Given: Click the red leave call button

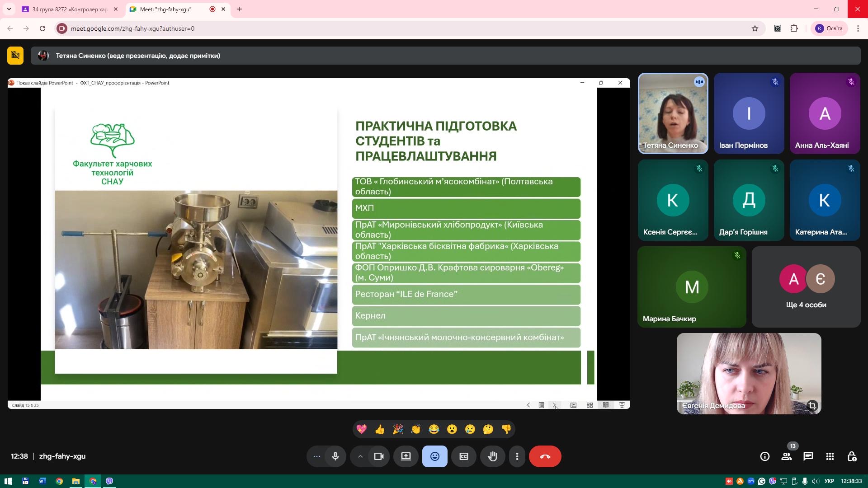Looking at the screenshot, I should point(545,456).
